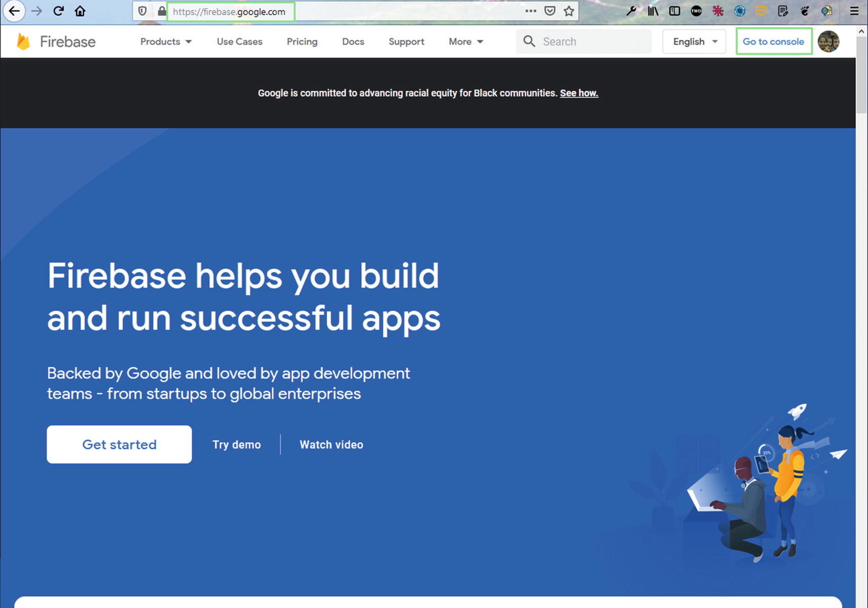This screenshot has height=608, width=868.
Task: Expand the More dropdown menu
Action: (x=466, y=42)
